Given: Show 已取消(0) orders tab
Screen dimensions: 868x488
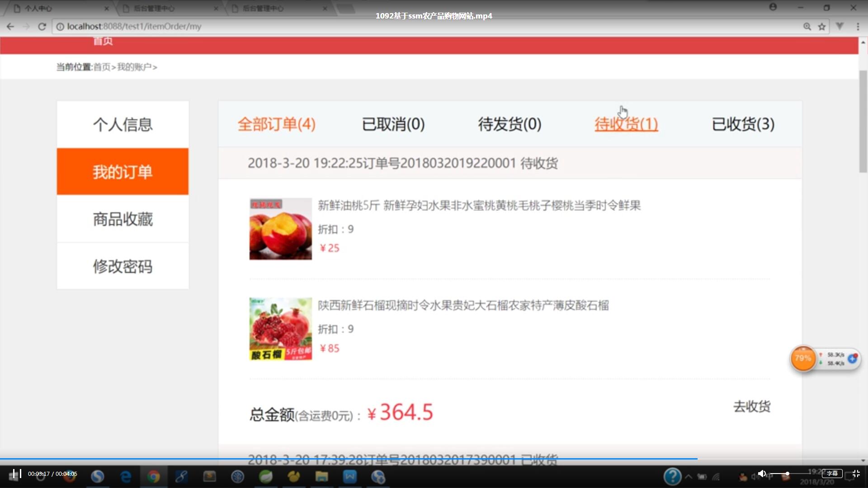Looking at the screenshot, I should (393, 124).
